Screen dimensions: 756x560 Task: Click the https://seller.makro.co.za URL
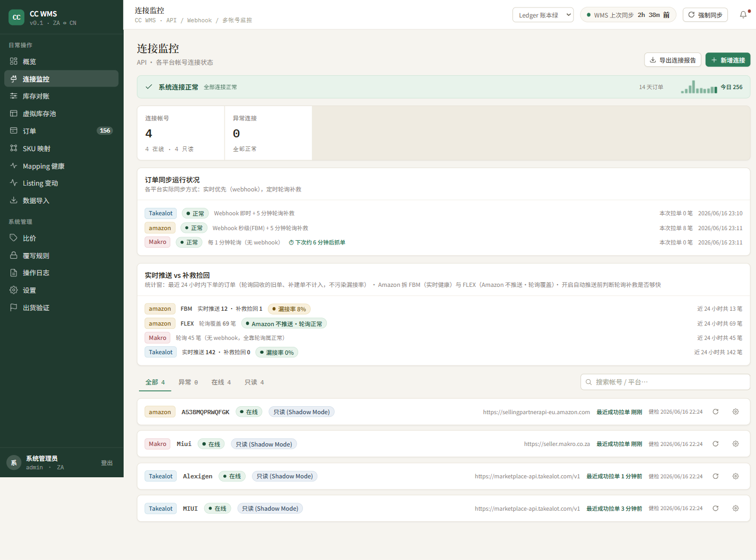coord(557,444)
